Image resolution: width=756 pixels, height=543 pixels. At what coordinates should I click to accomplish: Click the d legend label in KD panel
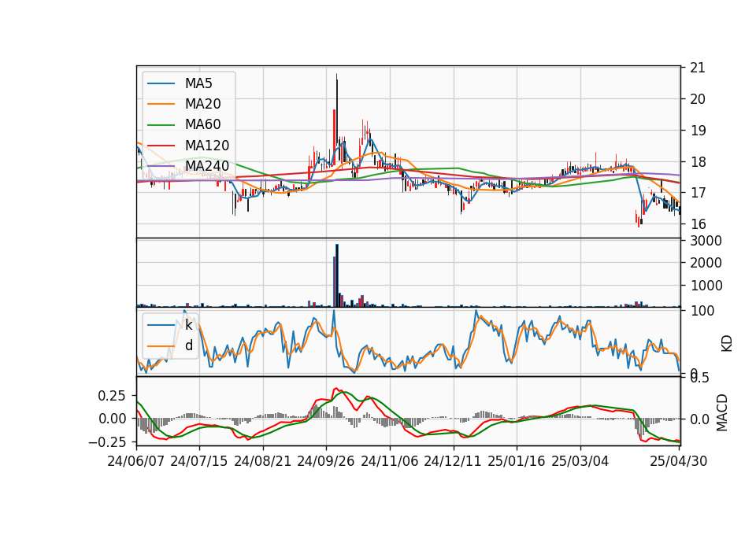pos(188,345)
